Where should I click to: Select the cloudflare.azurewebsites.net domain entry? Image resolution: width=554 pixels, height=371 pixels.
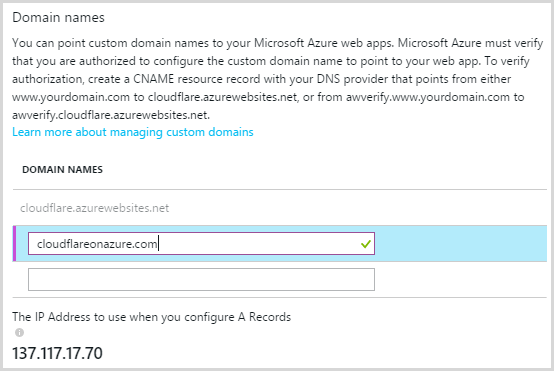click(94, 208)
